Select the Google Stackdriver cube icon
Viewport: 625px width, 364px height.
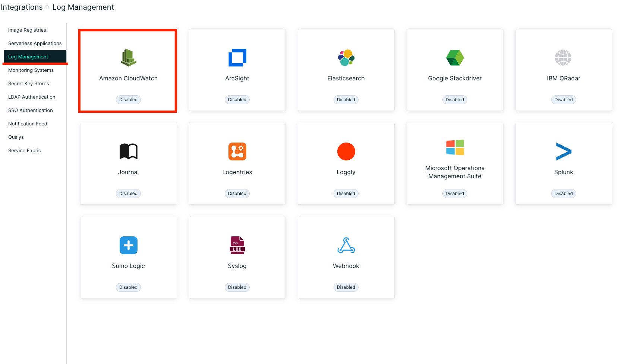click(x=455, y=58)
